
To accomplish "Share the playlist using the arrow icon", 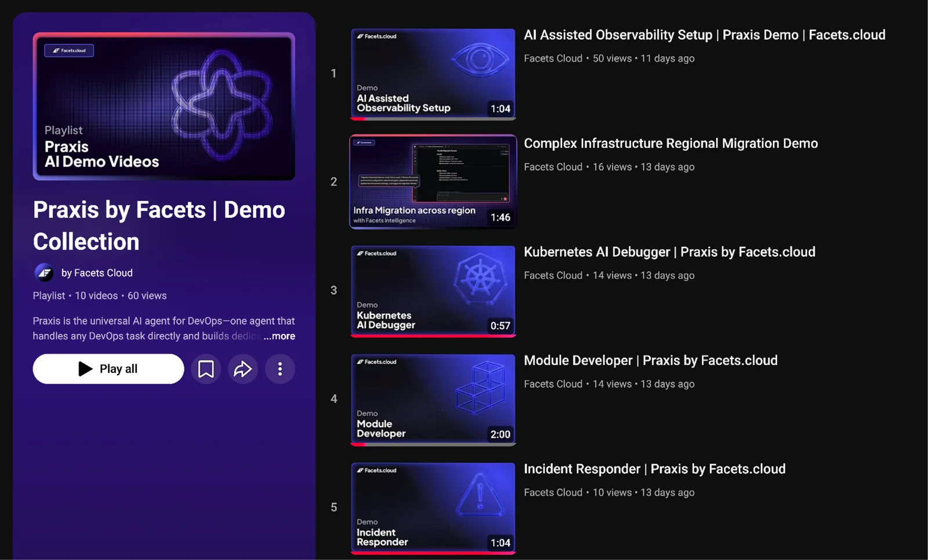I will point(242,369).
